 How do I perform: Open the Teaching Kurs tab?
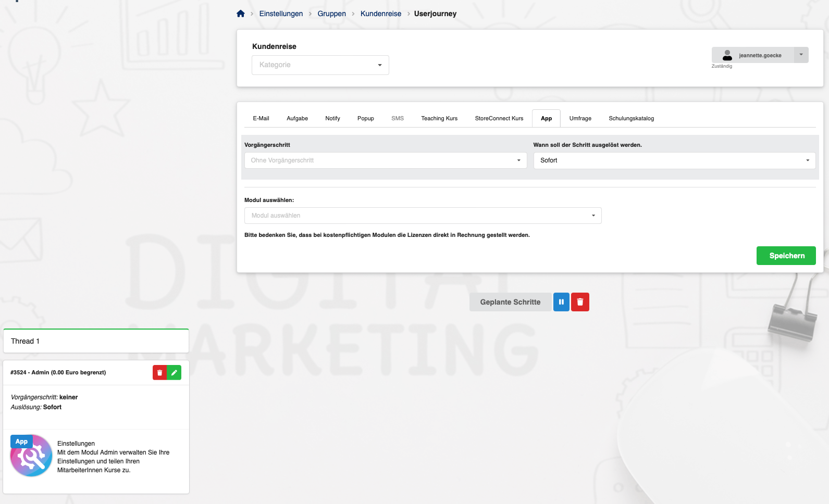pos(439,118)
